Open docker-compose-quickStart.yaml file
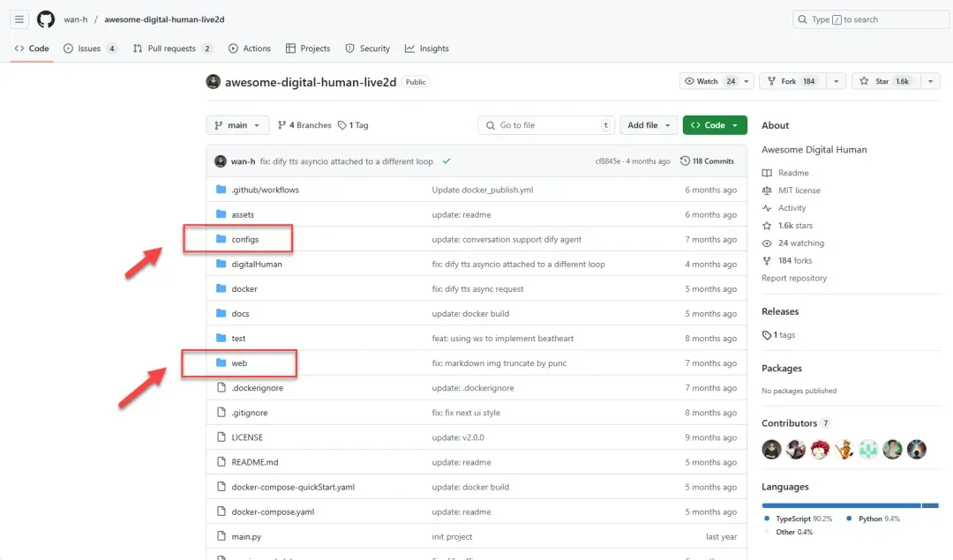The width and height of the screenshot is (953, 560). tap(293, 487)
